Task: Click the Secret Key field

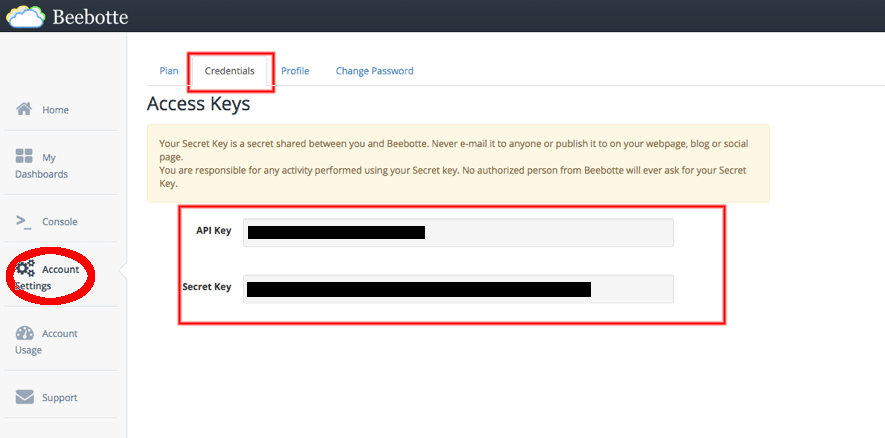Action: click(x=458, y=289)
